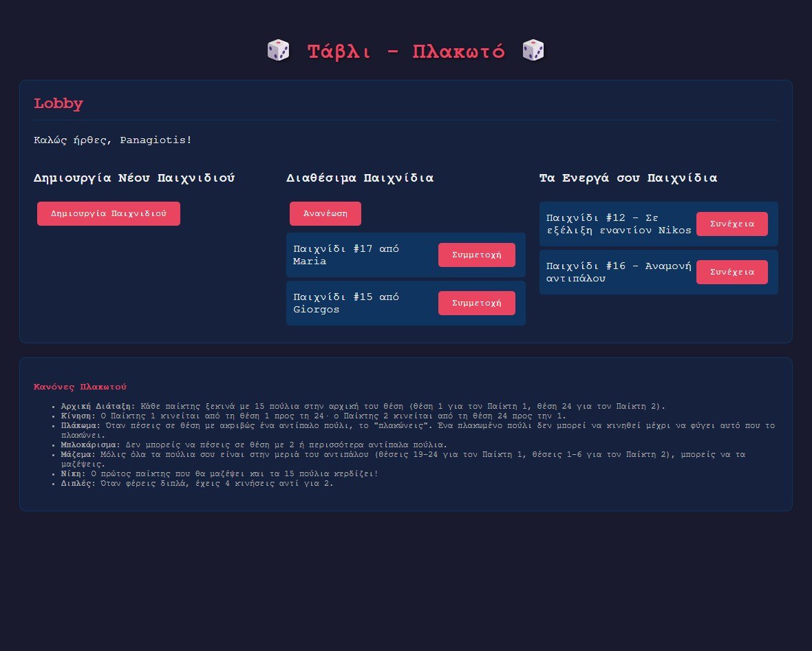This screenshot has width=812, height=651.
Task: Continue game #12 against Nikos
Action: tap(731, 224)
